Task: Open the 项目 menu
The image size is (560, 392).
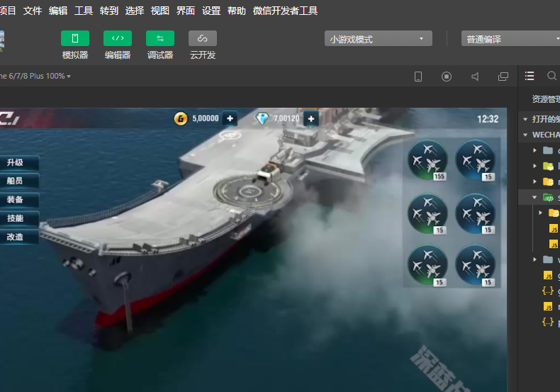Action: tap(7, 11)
